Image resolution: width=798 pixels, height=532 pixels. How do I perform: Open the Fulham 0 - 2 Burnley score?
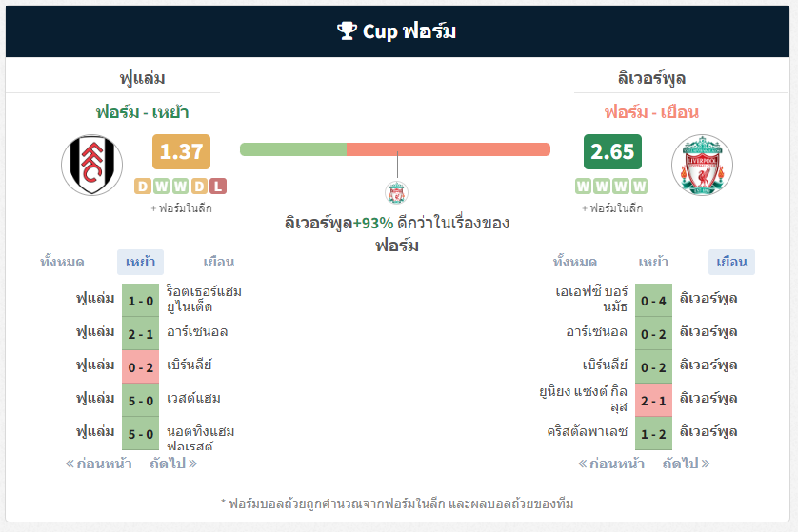click(x=141, y=366)
